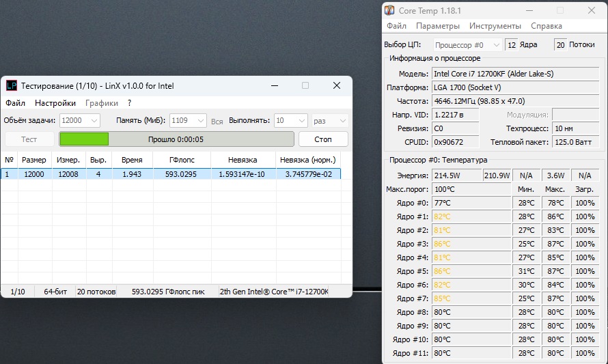Click the empty Модуляция field
This screenshot has height=364, width=608.
click(x=575, y=115)
